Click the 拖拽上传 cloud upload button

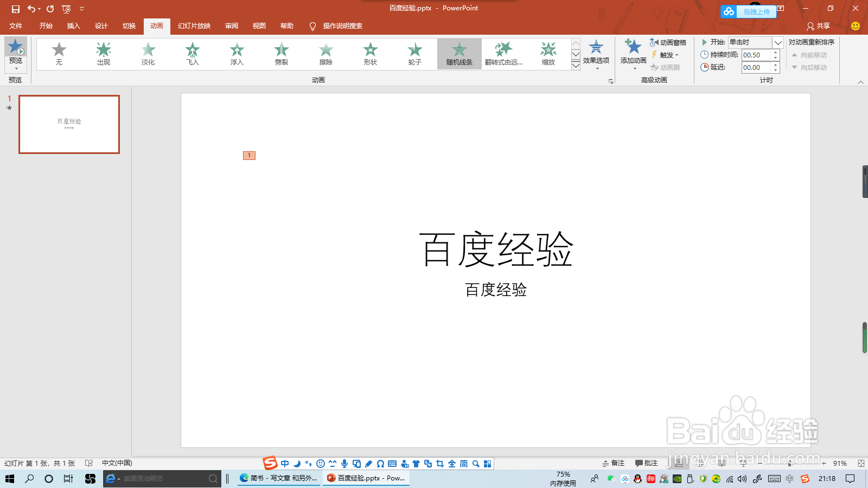tap(749, 11)
